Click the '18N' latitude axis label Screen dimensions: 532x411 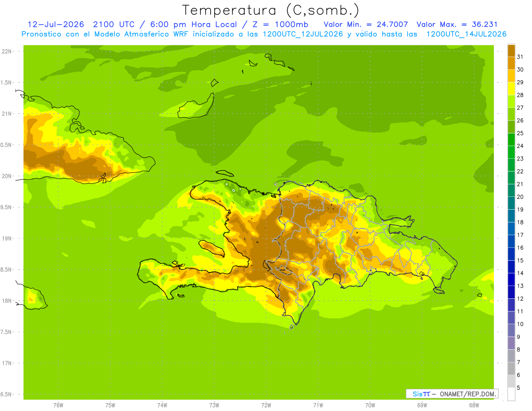tap(6, 301)
